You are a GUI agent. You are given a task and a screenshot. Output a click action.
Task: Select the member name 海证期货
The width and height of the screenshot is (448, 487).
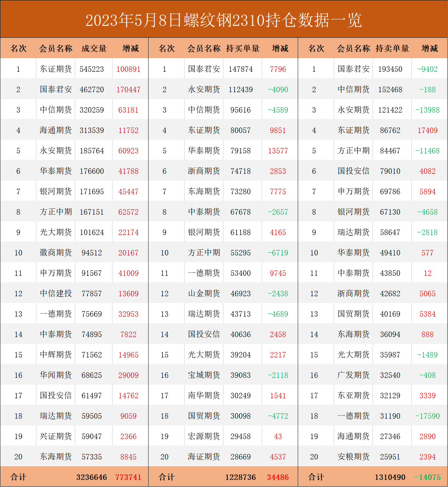[x=204, y=457]
